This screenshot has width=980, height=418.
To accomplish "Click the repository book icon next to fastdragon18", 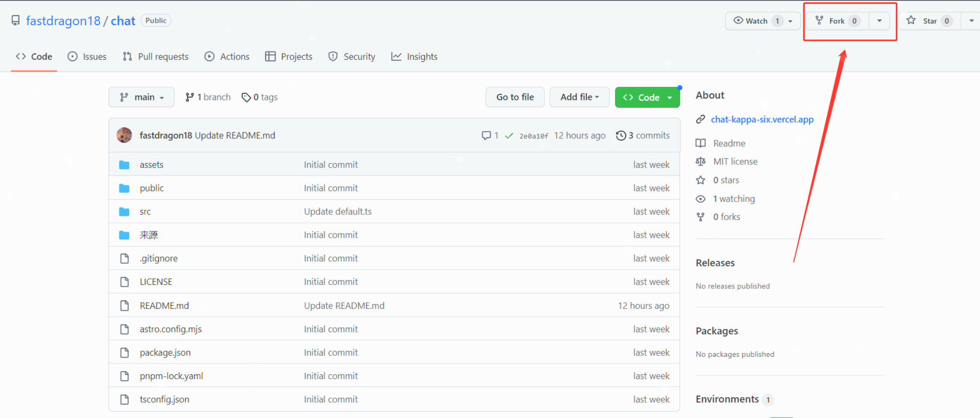I will pos(15,20).
